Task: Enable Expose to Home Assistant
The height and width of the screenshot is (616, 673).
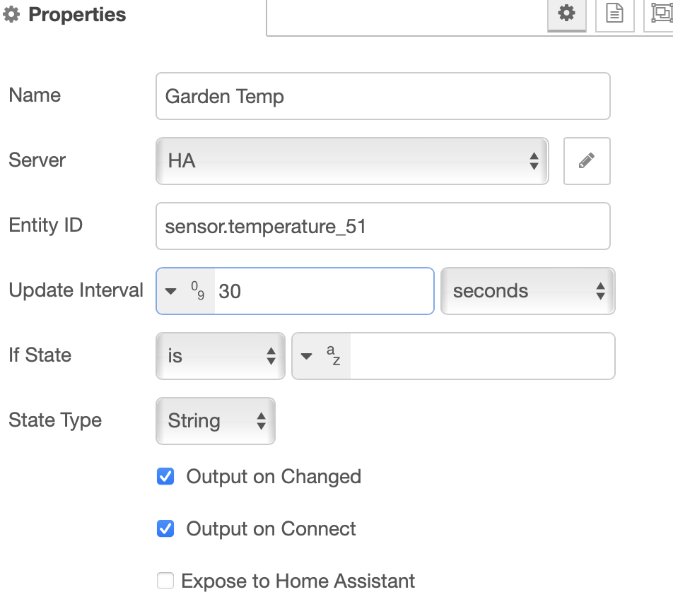Action: tap(165, 581)
